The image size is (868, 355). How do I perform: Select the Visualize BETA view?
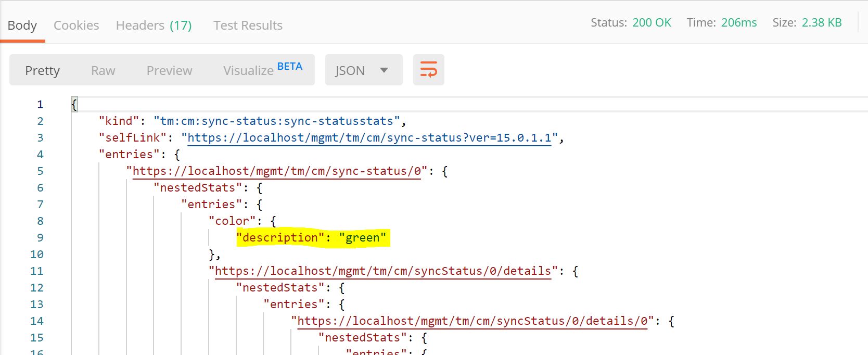tap(263, 69)
